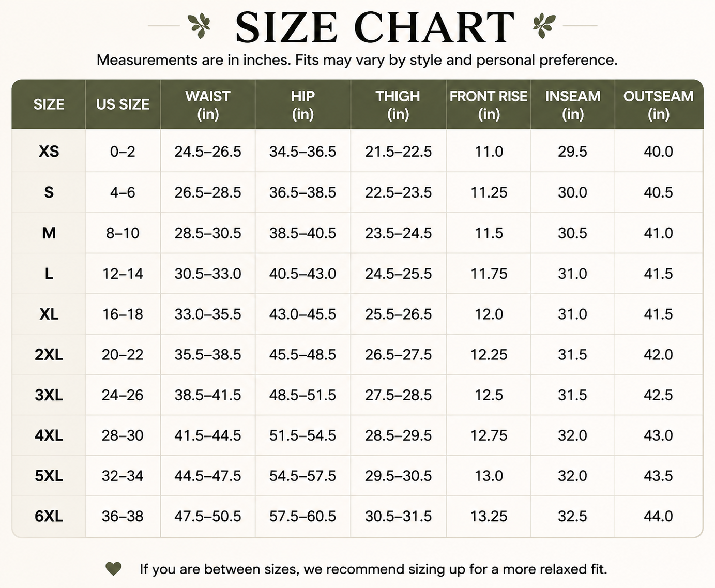Select the 6XL size row label
Viewport: 715px width, 588px height.
pos(49,516)
